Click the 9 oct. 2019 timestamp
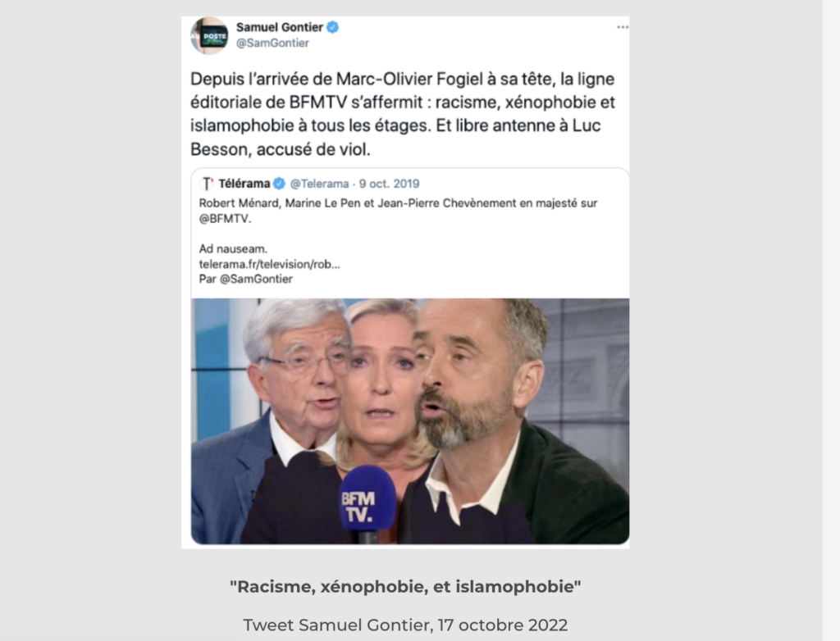 [x=389, y=184]
